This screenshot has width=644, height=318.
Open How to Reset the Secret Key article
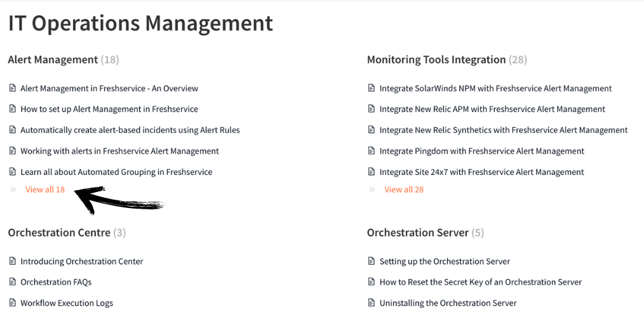[x=481, y=282]
